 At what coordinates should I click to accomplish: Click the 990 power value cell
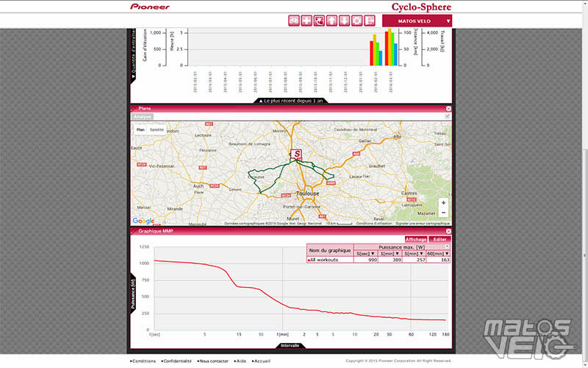click(x=365, y=260)
